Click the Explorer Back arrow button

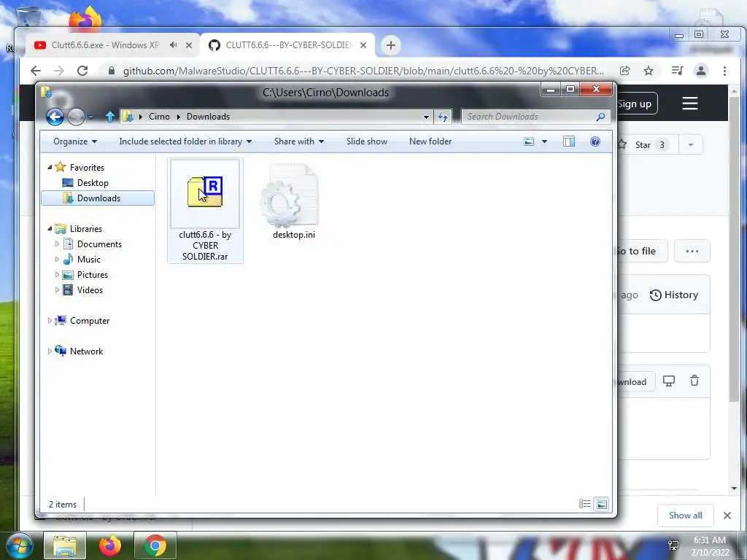pos(55,117)
